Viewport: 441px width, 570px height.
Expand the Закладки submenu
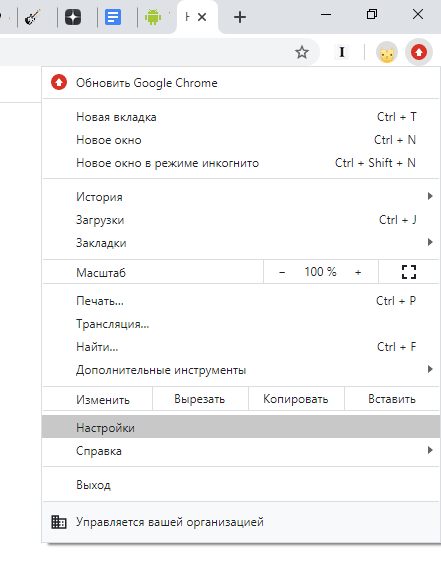pos(241,242)
